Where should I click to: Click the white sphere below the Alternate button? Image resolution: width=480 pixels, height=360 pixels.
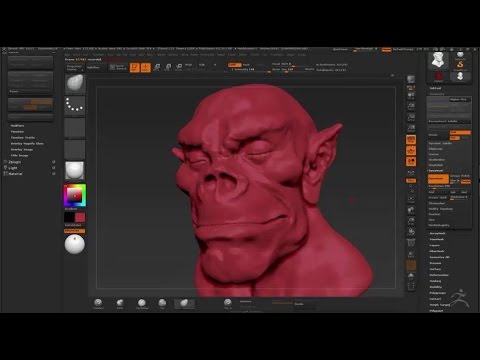[75, 244]
